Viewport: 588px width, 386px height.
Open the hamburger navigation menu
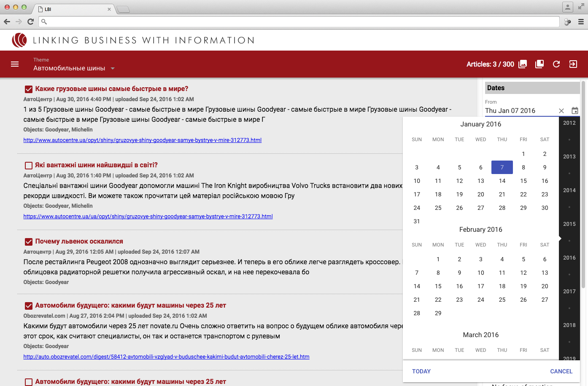tap(15, 64)
